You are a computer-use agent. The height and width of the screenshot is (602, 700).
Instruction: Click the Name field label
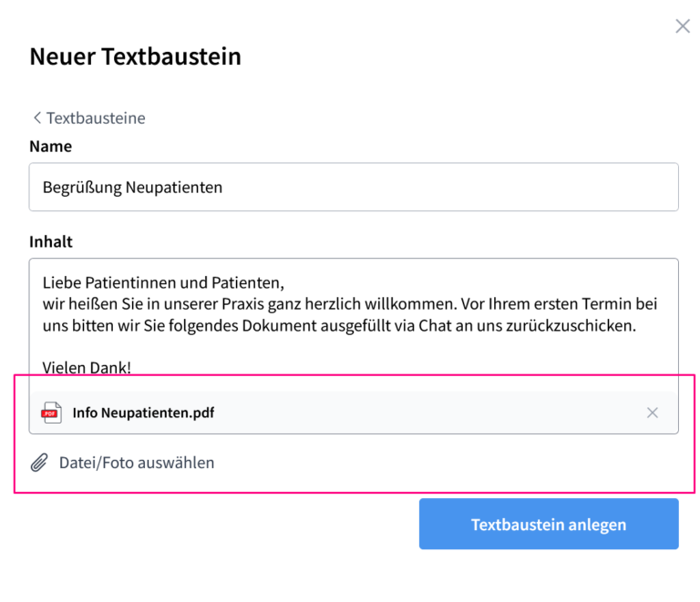[x=50, y=147]
